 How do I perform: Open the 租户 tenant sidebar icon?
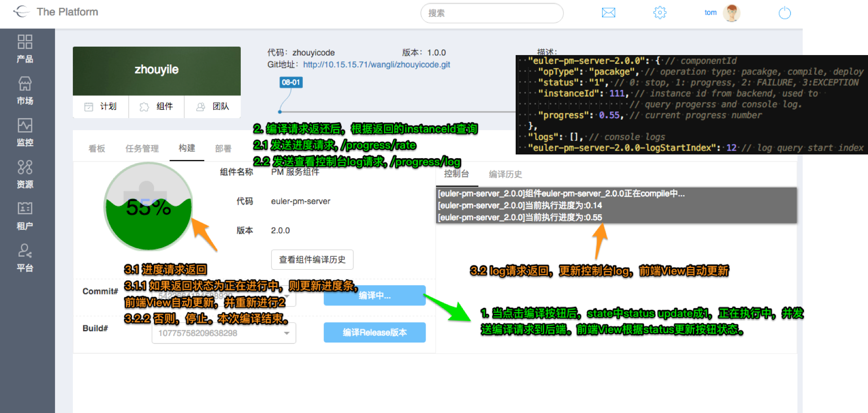[x=25, y=216]
